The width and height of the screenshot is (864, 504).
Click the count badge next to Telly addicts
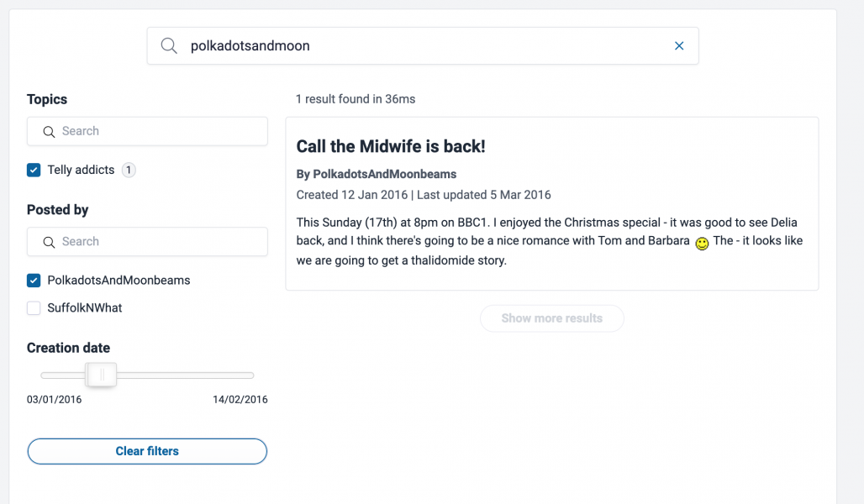click(129, 171)
